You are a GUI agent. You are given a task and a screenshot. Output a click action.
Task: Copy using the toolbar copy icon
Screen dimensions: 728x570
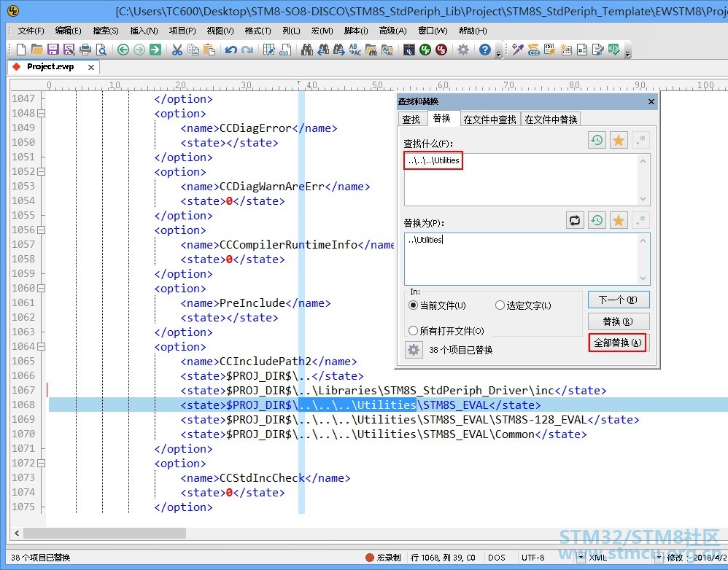click(x=193, y=50)
